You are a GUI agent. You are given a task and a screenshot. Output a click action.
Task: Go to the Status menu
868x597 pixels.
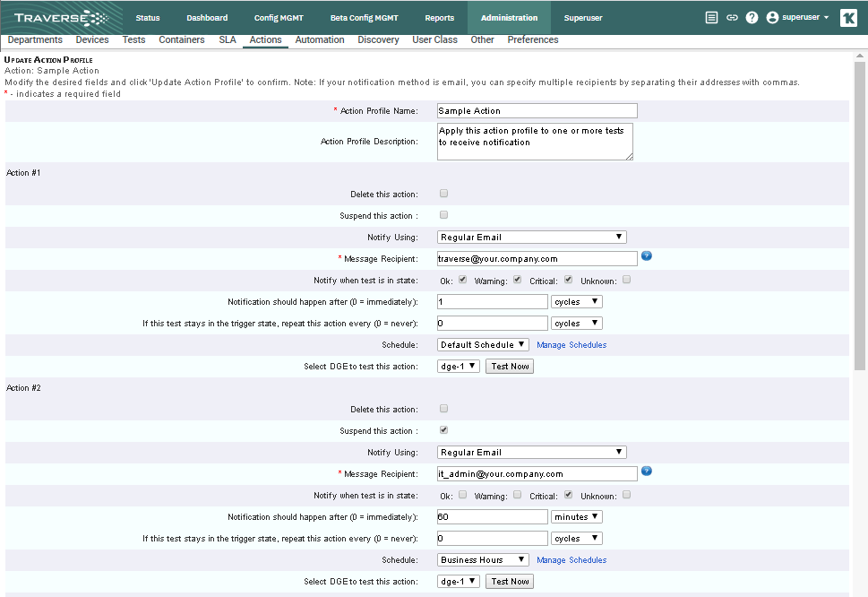click(x=148, y=18)
